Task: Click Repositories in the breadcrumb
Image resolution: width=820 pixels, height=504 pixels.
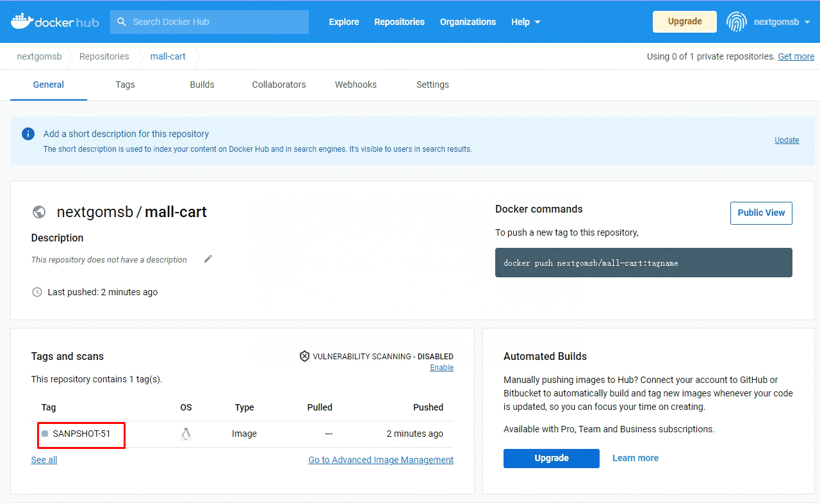Action: coord(104,56)
